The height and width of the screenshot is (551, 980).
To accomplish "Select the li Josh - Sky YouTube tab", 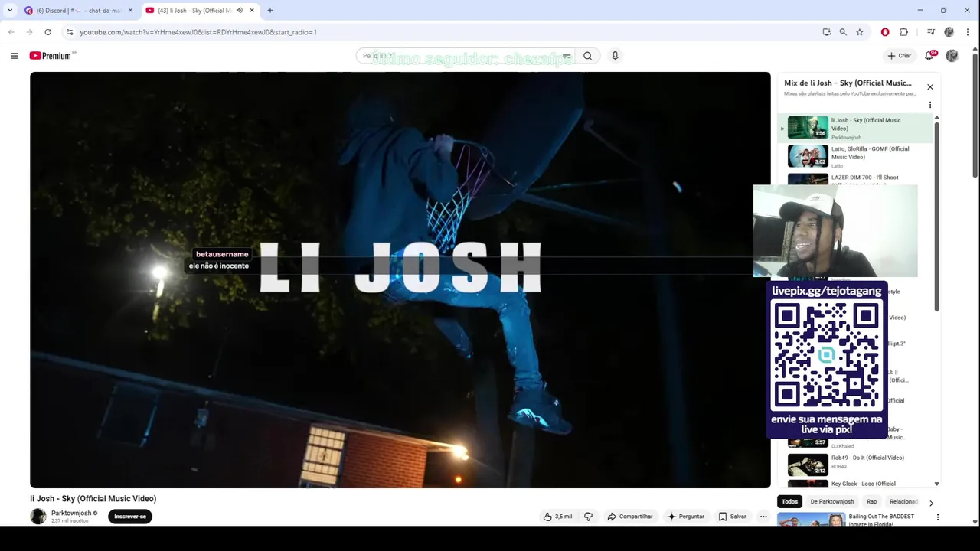I will (195, 11).
